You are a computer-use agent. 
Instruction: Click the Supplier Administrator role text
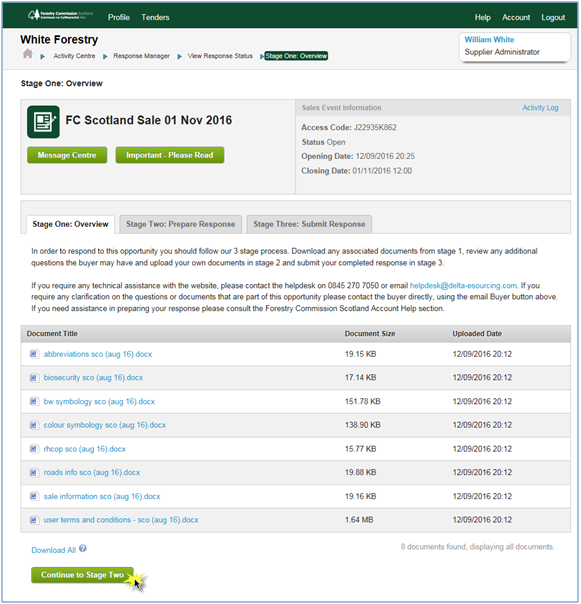point(502,52)
